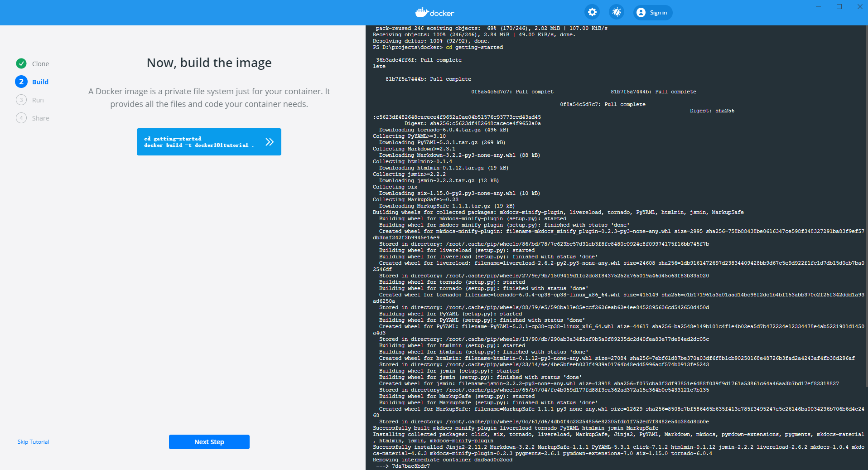Select the Build step label

point(40,82)
